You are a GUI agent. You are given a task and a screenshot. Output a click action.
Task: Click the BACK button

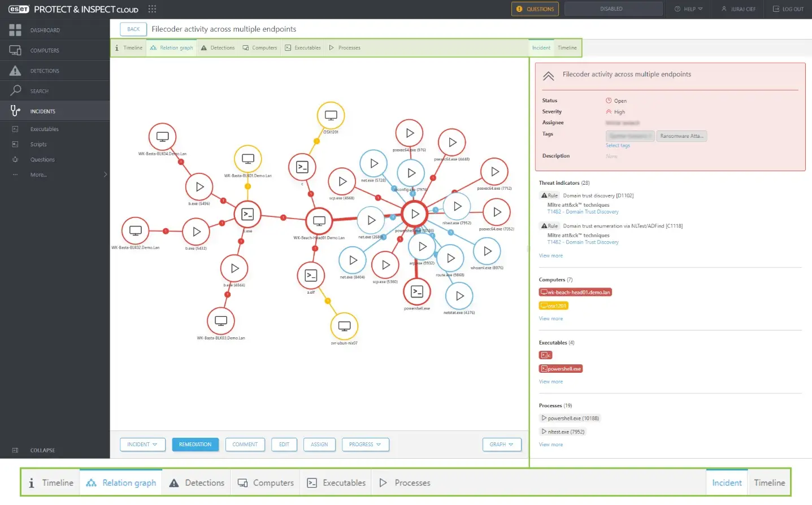pos(133,29)
